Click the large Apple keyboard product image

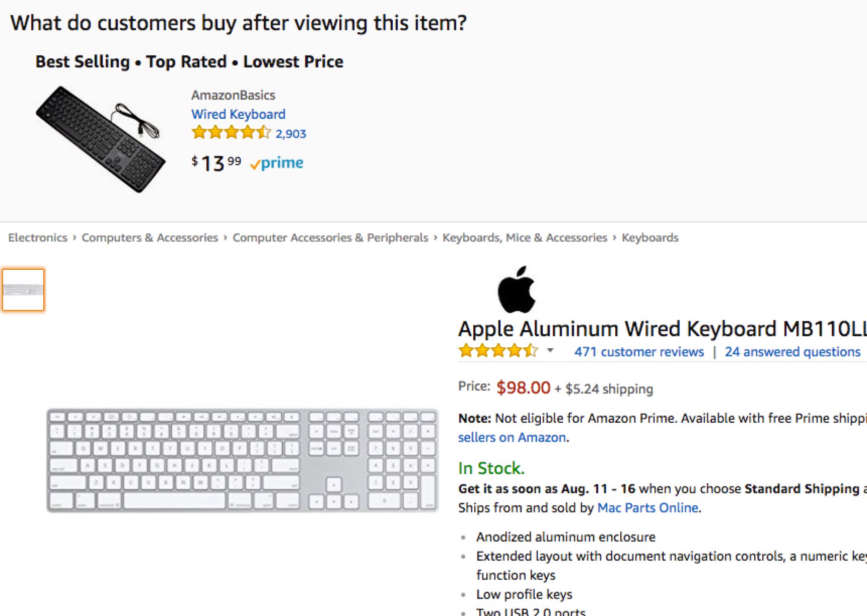(242, 460)
